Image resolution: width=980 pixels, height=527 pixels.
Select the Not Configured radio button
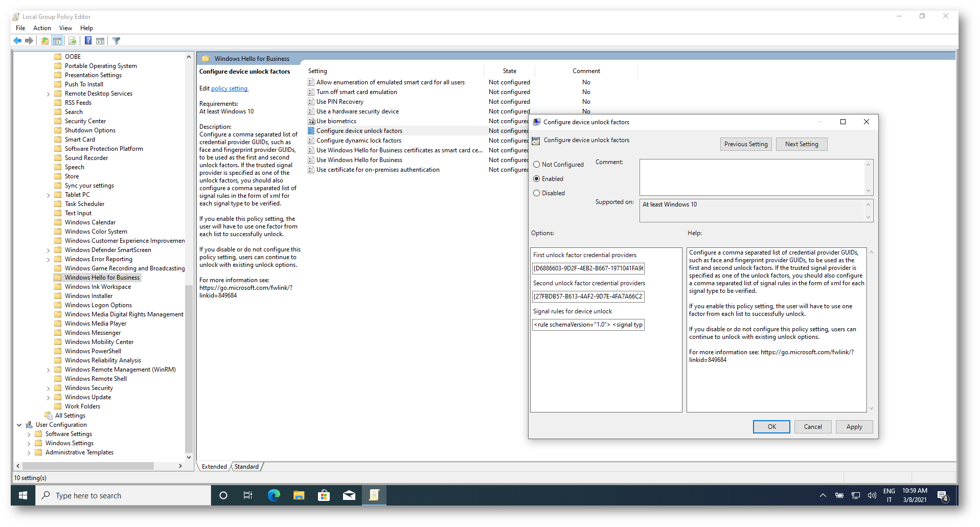[x=536, y=165]
